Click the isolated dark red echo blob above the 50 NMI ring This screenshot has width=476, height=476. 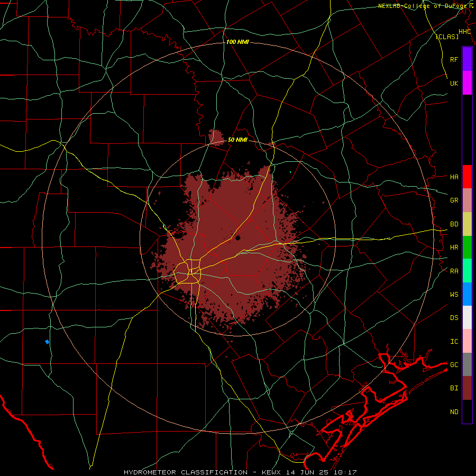click(216, 138)
